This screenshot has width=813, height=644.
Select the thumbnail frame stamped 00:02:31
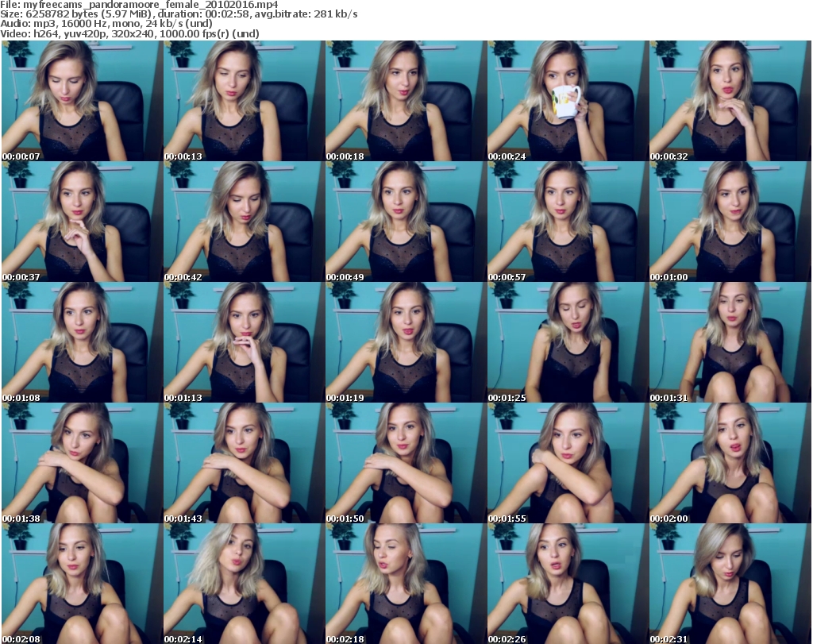pos(730,584)
